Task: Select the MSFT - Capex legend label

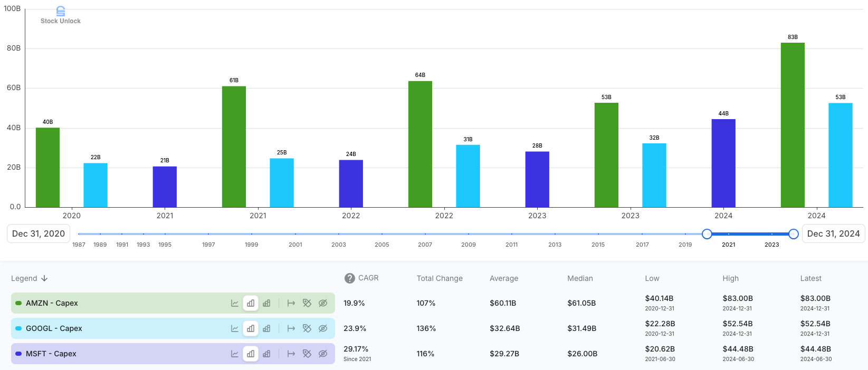Action: tap(51, 354)
